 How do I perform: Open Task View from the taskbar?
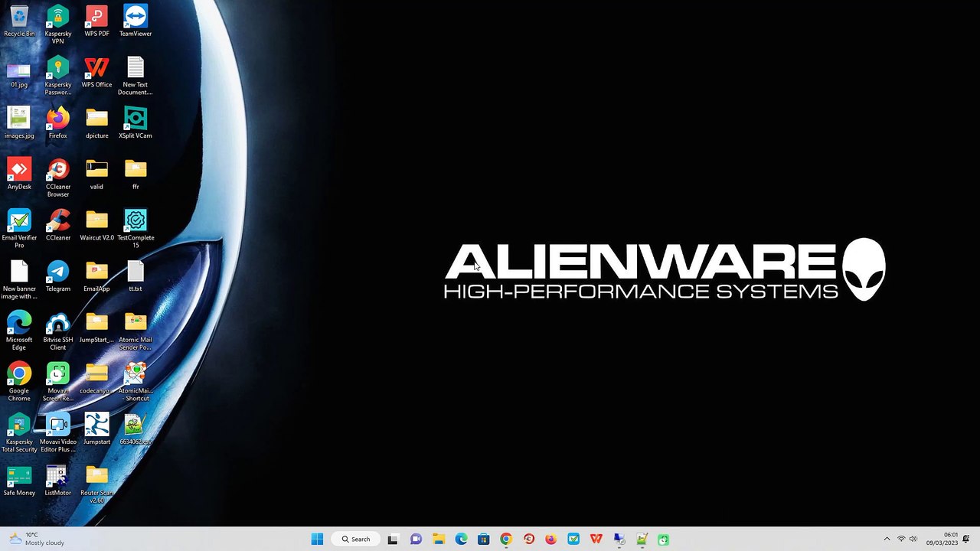pos(393,539)
